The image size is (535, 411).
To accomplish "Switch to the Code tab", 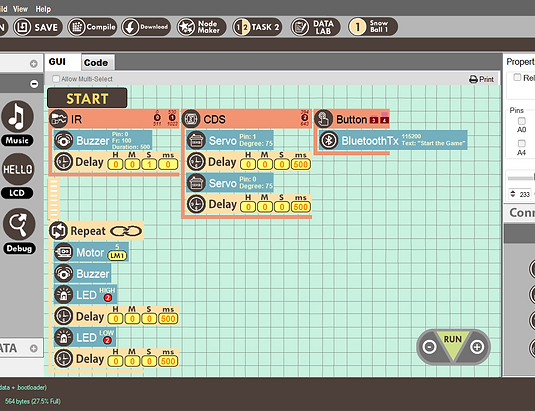I will coord(97,63).
